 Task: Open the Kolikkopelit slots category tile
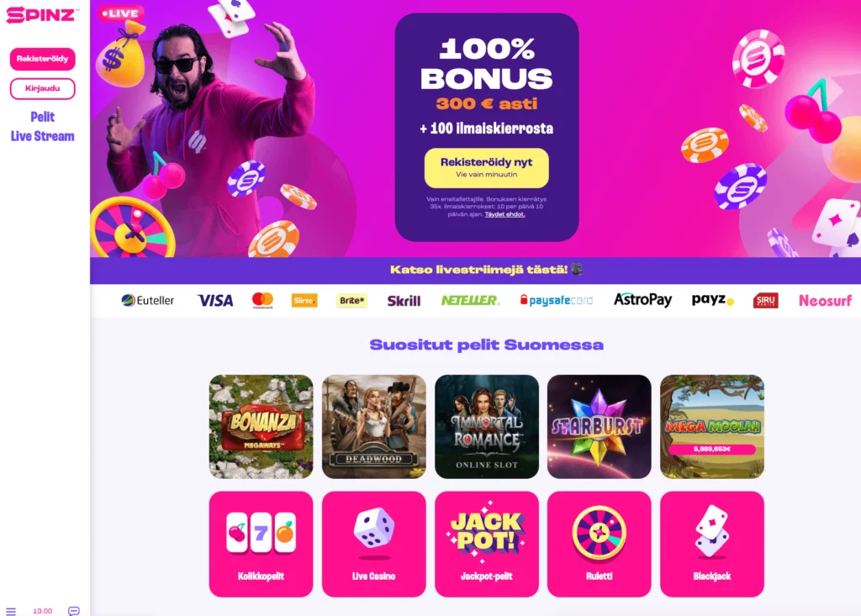click(x=261, y=544)
